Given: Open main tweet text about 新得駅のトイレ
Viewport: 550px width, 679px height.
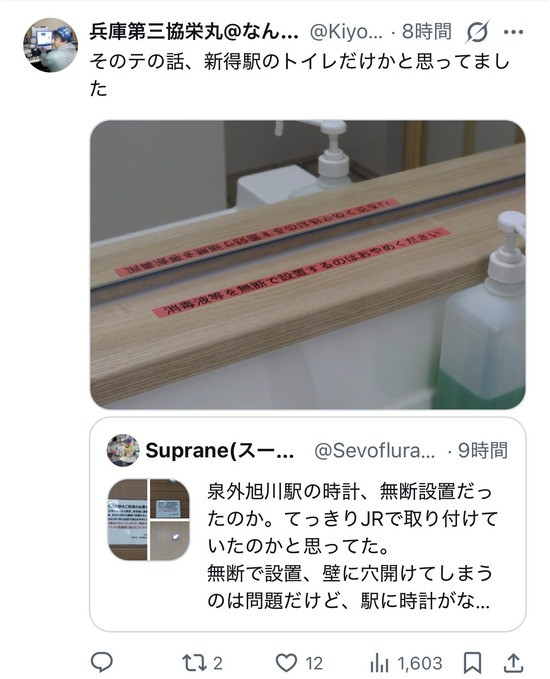Looking at the screenshot, I should (x=299, y=75).
